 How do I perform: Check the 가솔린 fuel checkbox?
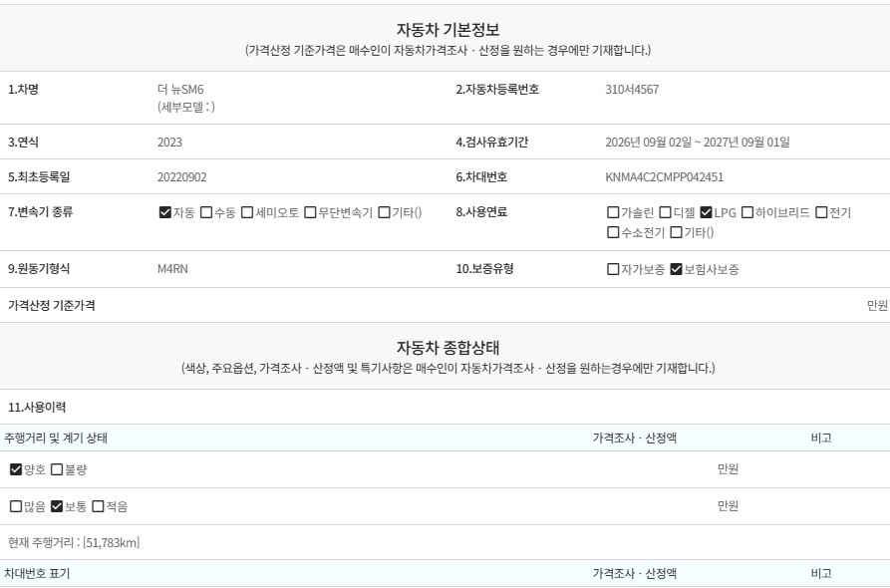613,212
